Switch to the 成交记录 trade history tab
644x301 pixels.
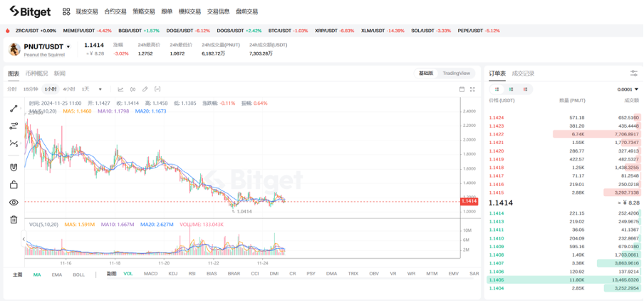(x=523, y=73)
